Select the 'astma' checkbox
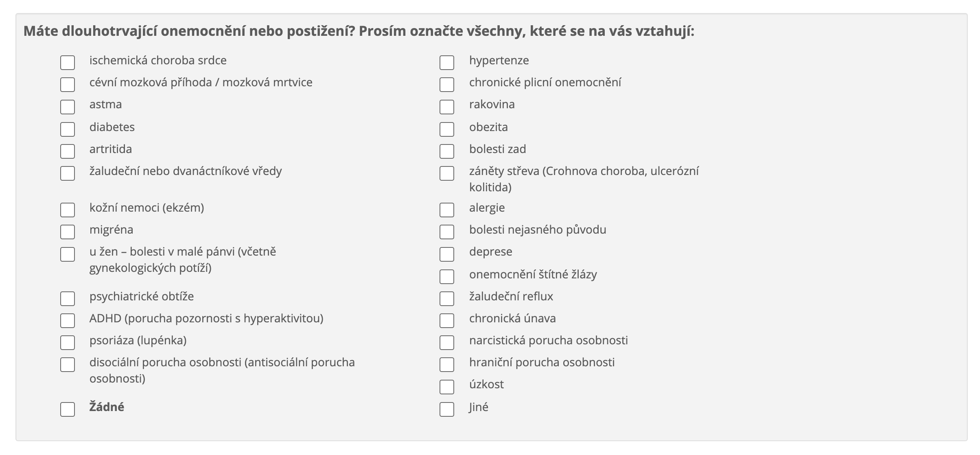Screen dimensions: 980x455 pos(68,107)
